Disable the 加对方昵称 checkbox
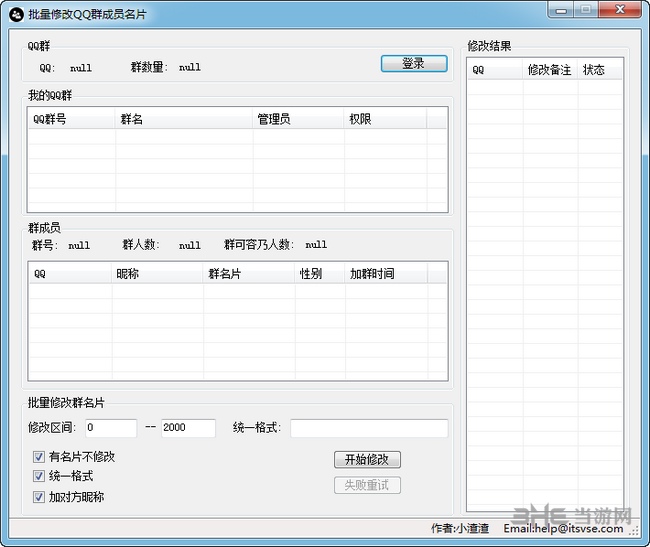The height and width of the screenshot is (547, 650). pos(39,497)
